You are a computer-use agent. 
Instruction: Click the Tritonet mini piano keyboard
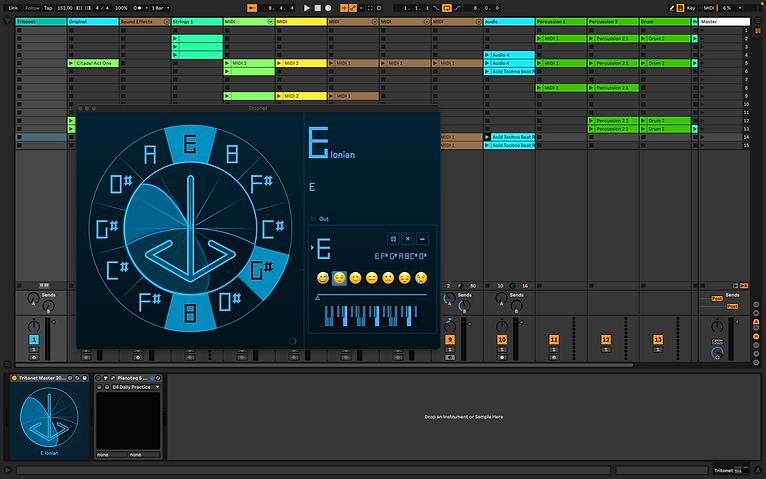click(371, 315)
